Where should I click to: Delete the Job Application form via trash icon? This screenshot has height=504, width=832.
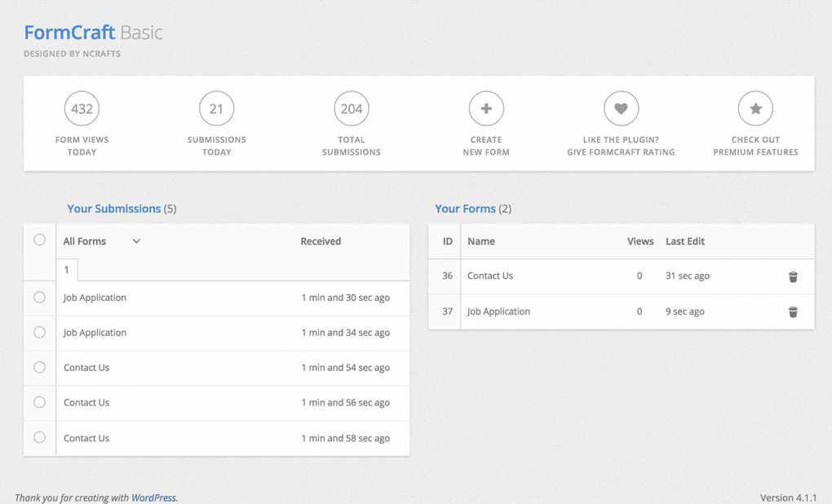793,312
